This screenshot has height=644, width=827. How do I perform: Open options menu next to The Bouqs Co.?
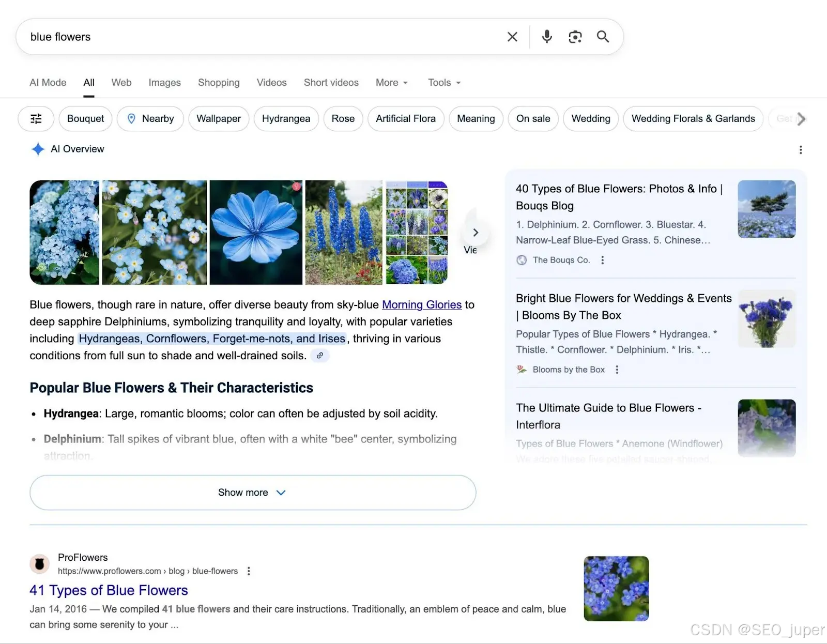[602, 260]
